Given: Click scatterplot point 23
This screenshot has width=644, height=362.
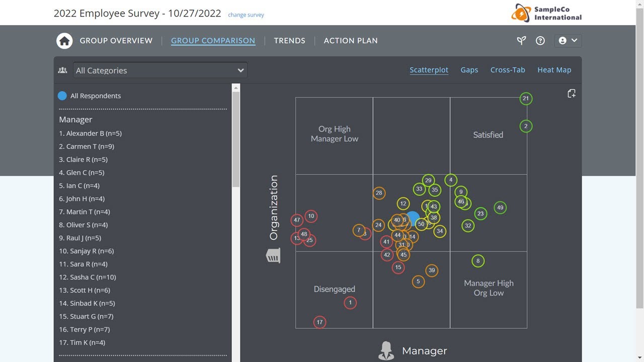Looking at the screenshot, I should 480,214.
